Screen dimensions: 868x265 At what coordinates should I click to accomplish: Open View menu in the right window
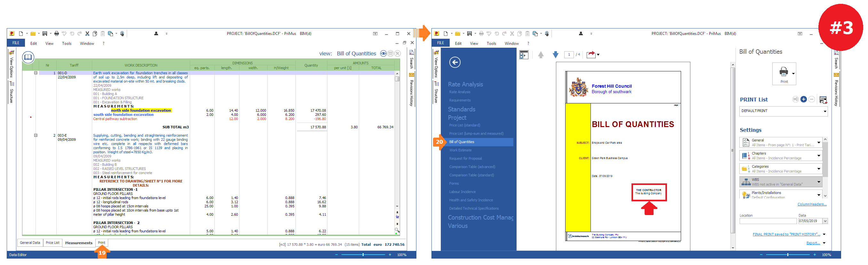[x=474, y=44]
